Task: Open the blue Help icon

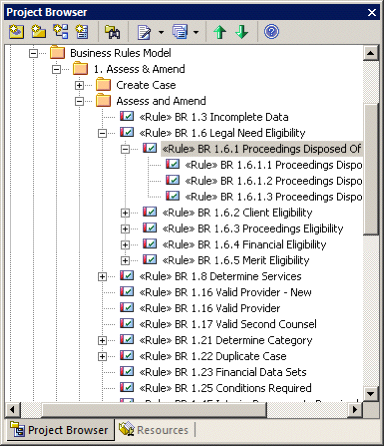Action: [x=271, y=32]
